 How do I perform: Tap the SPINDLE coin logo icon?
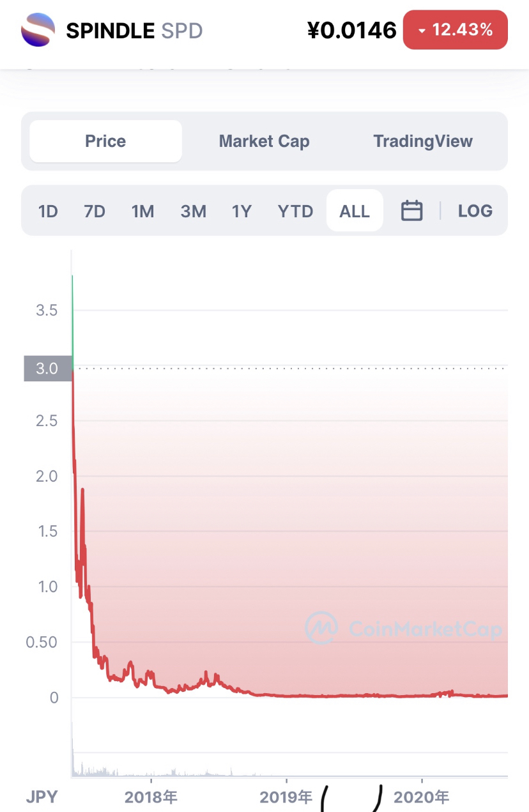(38, 30)
